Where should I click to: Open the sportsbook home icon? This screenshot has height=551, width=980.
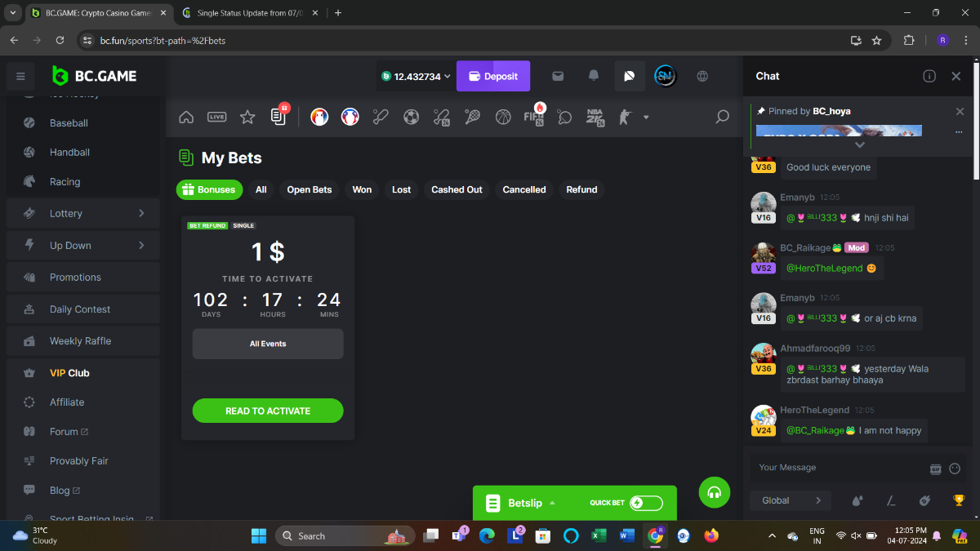[x=186, y=117]
